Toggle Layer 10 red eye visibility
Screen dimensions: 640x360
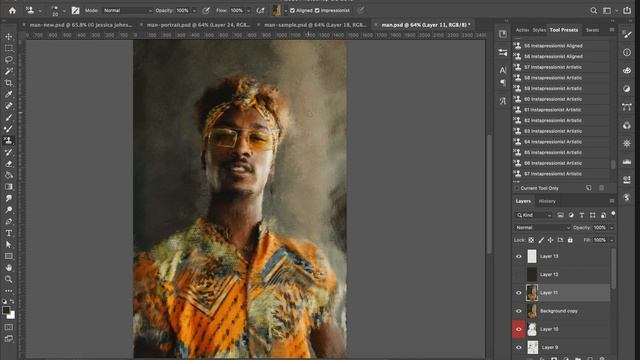(519, 329)
